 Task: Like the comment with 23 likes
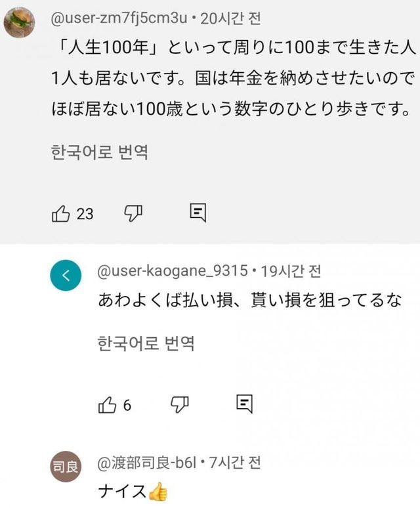60,213
